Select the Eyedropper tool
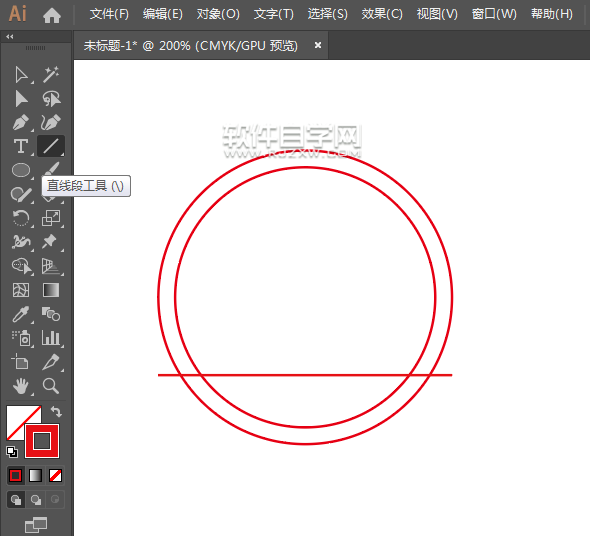590x536 pixels. pos(21,314)
